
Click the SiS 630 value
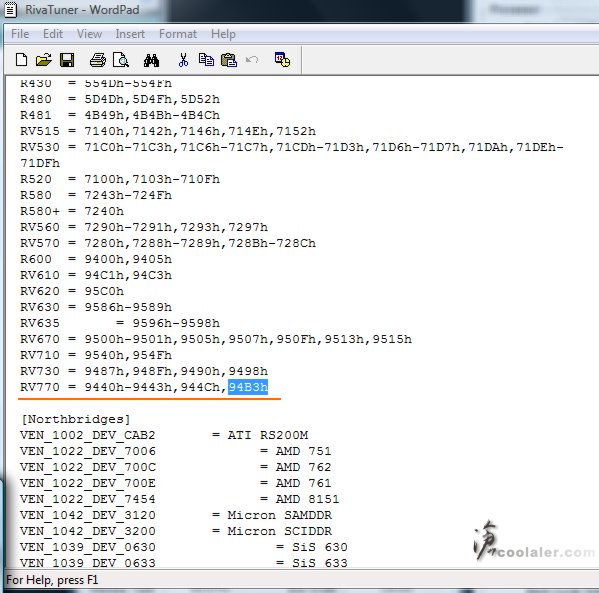(x=320, y=548)
